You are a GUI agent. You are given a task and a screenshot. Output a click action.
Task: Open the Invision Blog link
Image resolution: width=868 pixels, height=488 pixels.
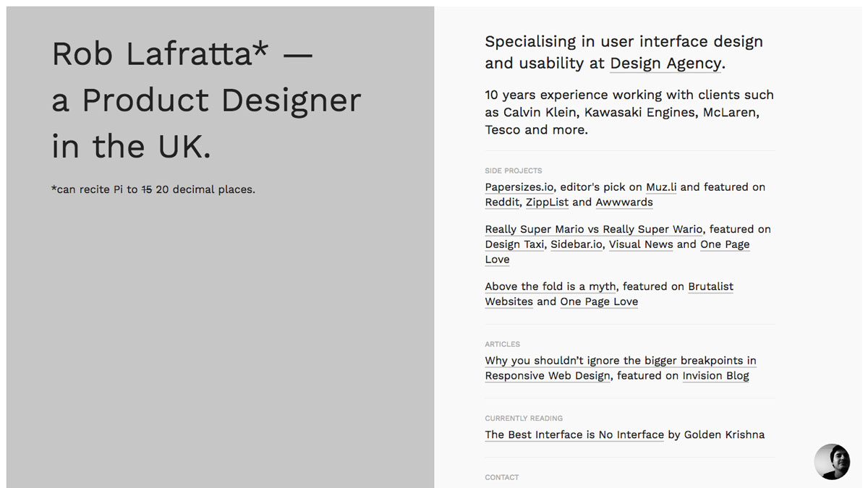(715, 376)
